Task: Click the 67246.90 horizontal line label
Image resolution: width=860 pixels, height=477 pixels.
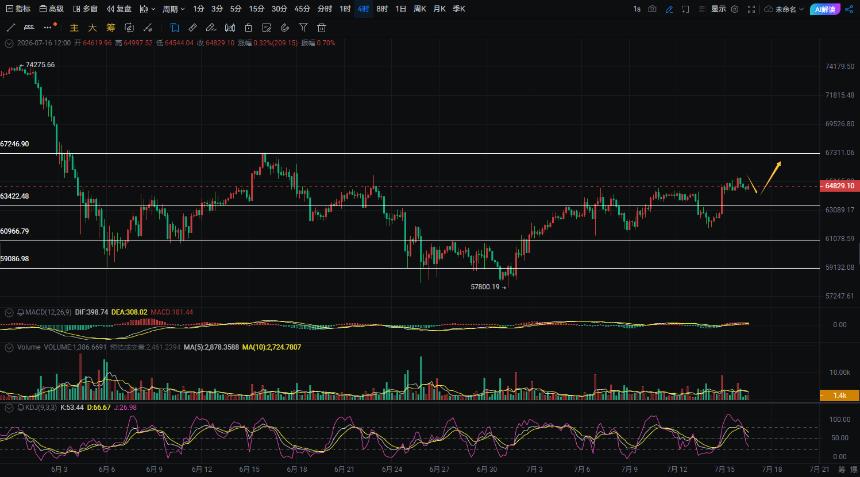Action: [15, 144]
